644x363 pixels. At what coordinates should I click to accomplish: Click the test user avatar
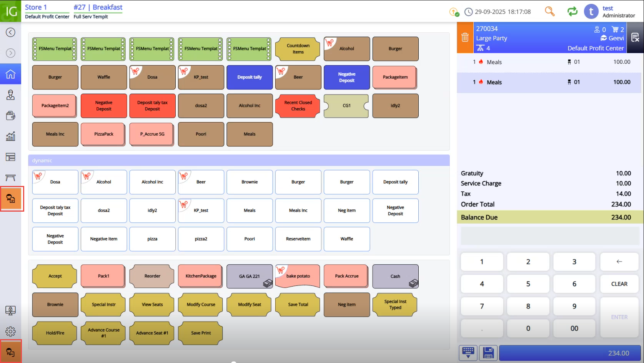591,12
